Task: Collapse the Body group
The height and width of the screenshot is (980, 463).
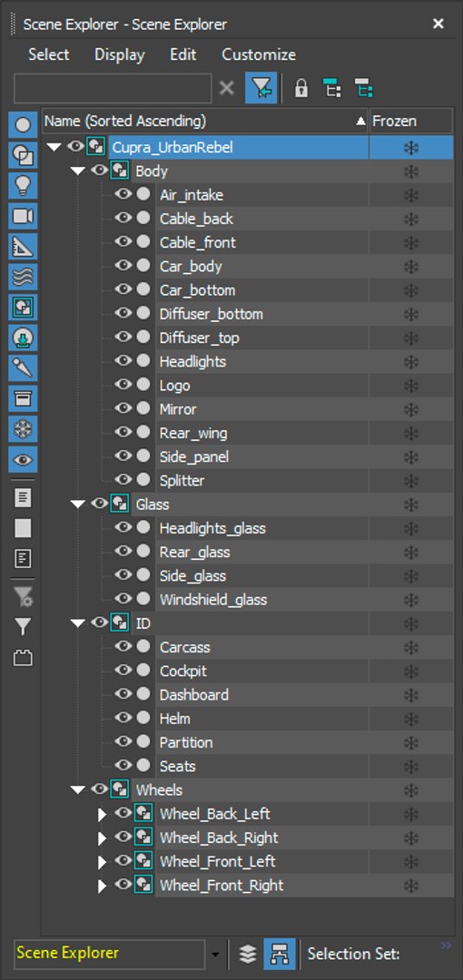Action: [x=77, y=171]
